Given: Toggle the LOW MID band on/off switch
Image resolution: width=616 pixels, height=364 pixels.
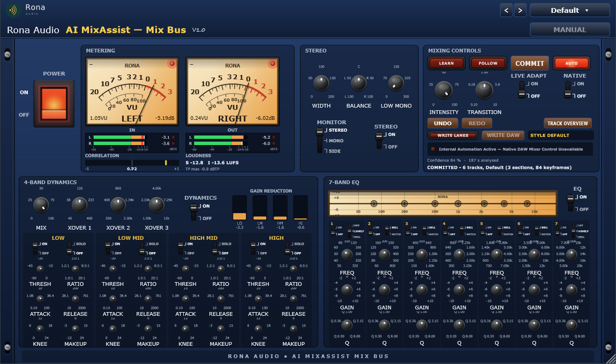Looking at the screenshot, I should [108, 248].
